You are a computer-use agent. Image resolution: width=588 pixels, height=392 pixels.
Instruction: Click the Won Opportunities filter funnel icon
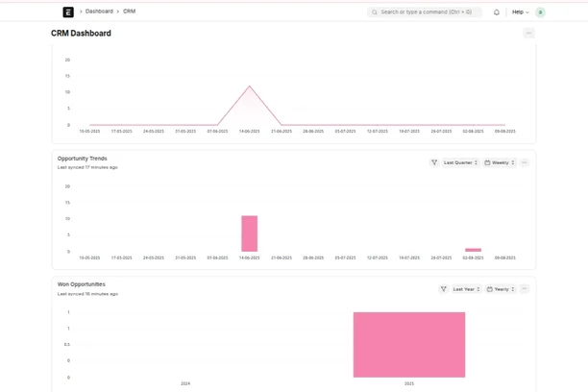(x=444, y=289)
